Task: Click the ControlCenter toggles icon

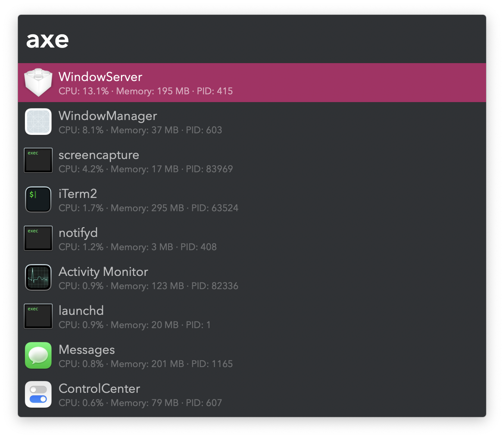Action: [38, 394]
